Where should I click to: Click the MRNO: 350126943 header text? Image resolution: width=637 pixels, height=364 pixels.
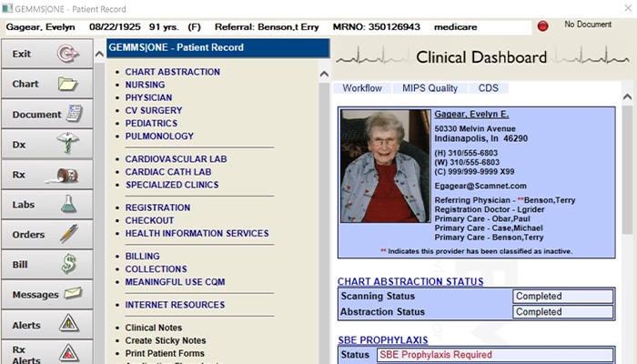[x=376, y=27]
